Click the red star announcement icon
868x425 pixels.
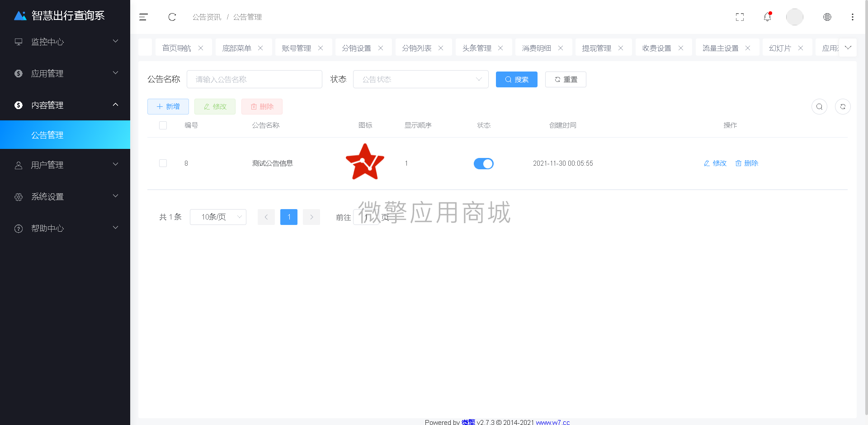tap(365, 162)
